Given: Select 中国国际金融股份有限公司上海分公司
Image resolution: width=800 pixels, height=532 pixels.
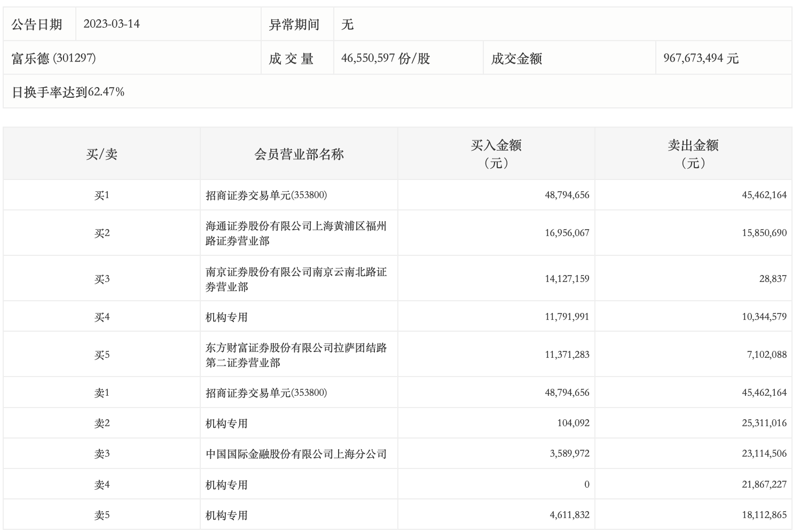Looking at the screenshot, I should [x=296, y=454].
